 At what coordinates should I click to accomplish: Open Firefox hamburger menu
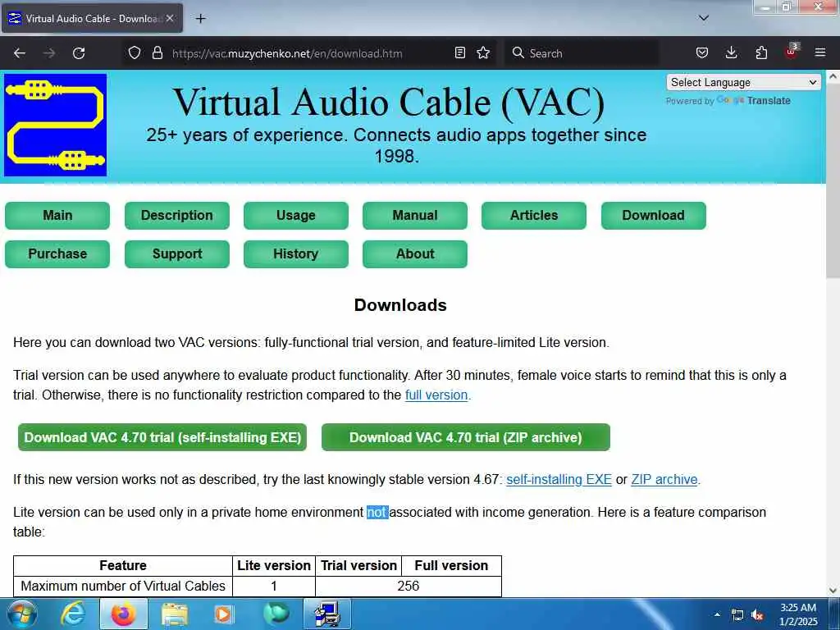pyautogui.click(x=820, y=53)
